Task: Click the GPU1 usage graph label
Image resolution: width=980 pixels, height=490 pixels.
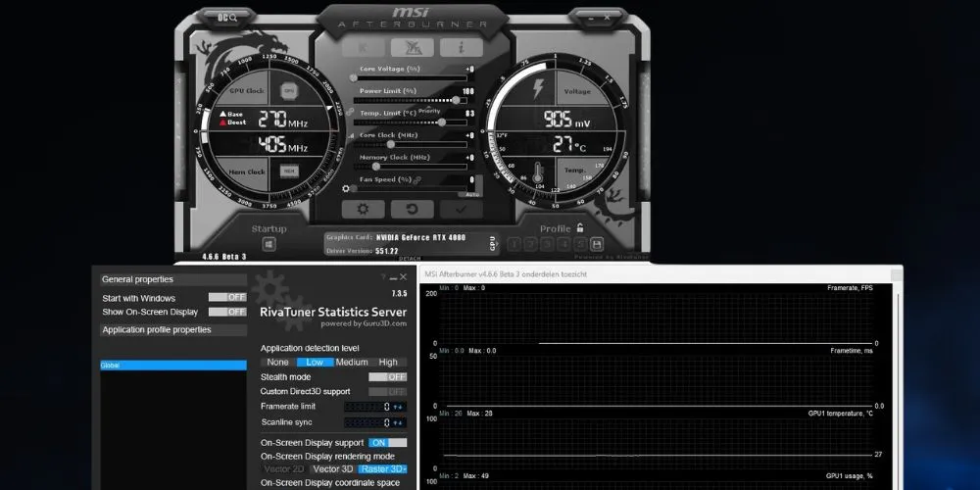Action: (x=850, y=476)
